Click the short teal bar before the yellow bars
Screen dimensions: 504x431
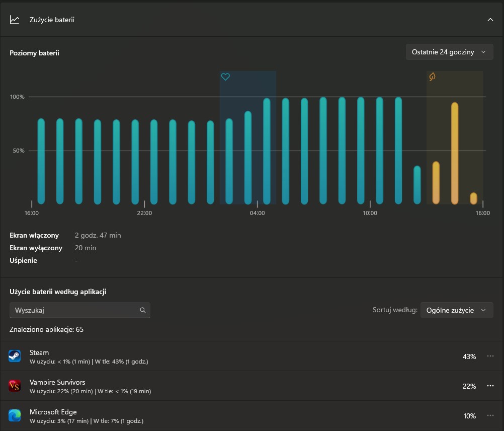(417, 185)
